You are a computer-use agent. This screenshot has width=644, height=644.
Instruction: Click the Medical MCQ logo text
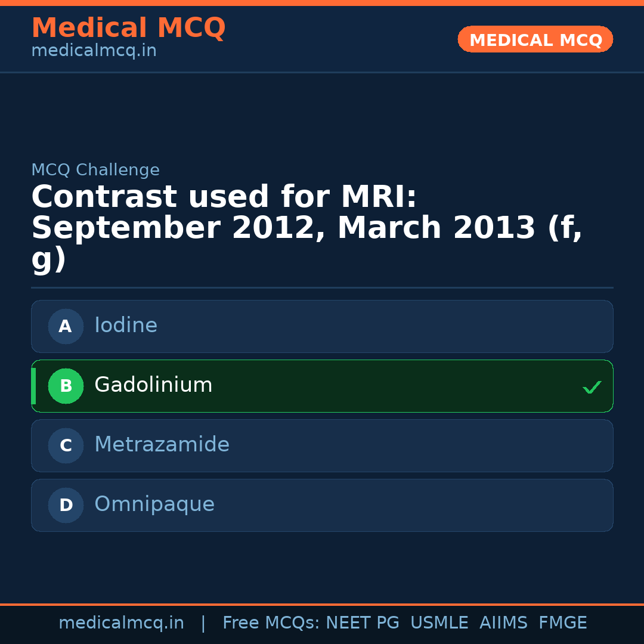coord(128,28)
